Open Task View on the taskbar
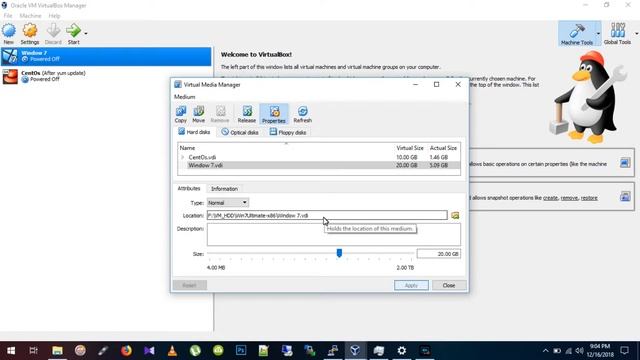Image resolution: width=640 pixels, height=360 pixels. [33, 351]
